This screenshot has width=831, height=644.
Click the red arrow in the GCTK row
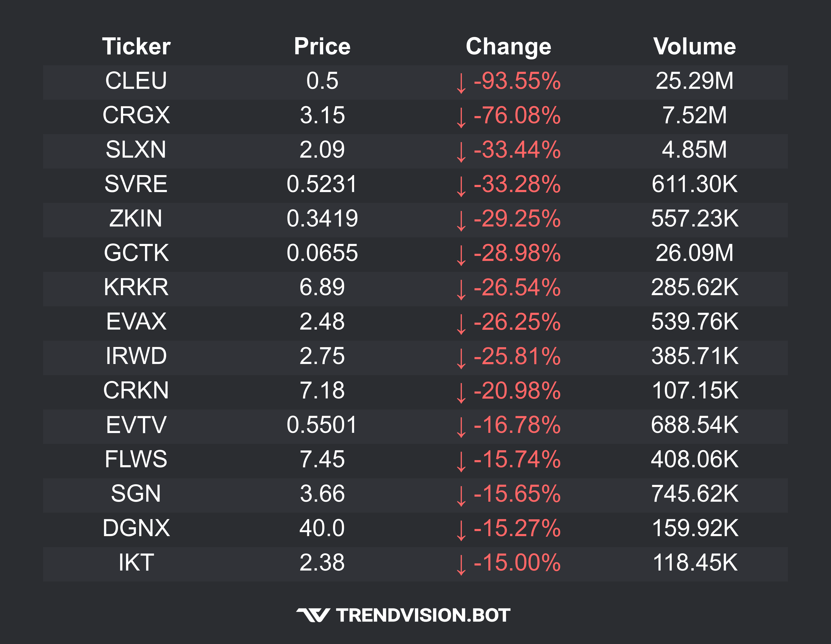click(461, 255)
